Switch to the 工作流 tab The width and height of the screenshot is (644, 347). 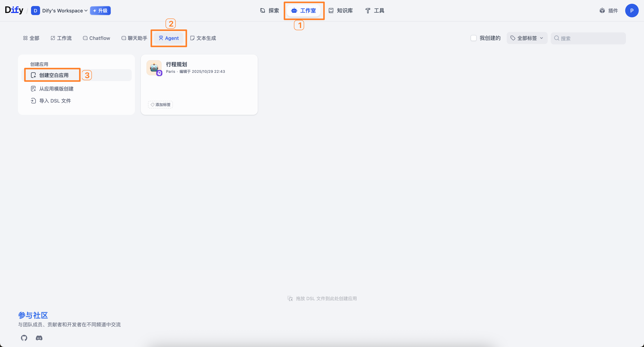coord(61,38)
